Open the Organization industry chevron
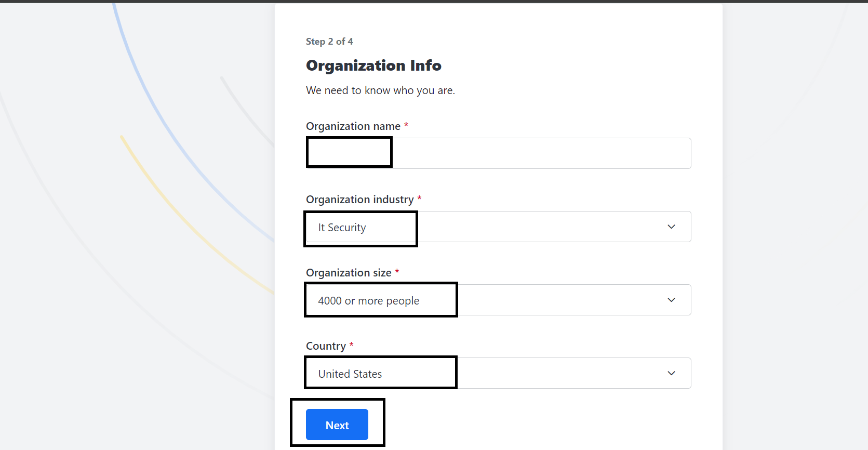Screen dimensions: 868x450 [671, 227]
